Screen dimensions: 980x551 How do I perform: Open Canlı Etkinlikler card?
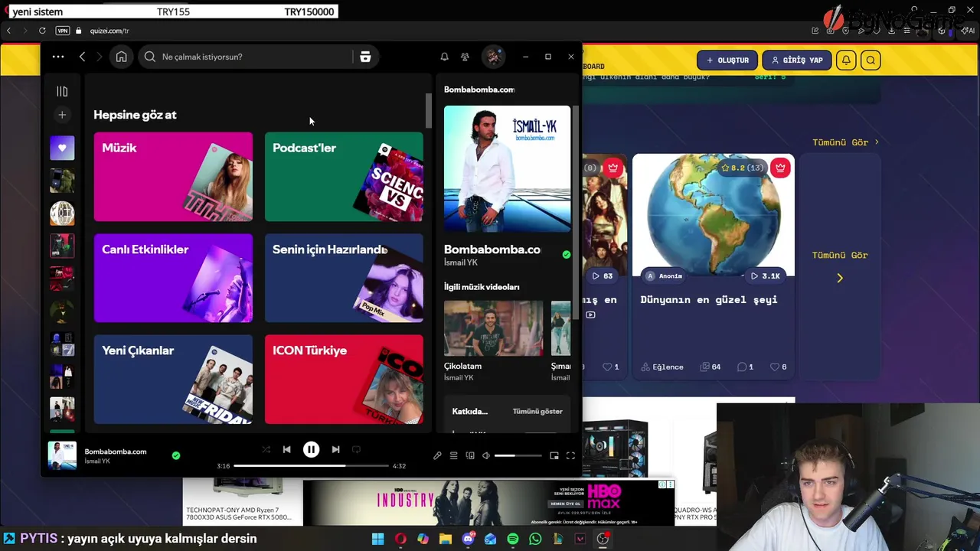(x=173, y=278)
